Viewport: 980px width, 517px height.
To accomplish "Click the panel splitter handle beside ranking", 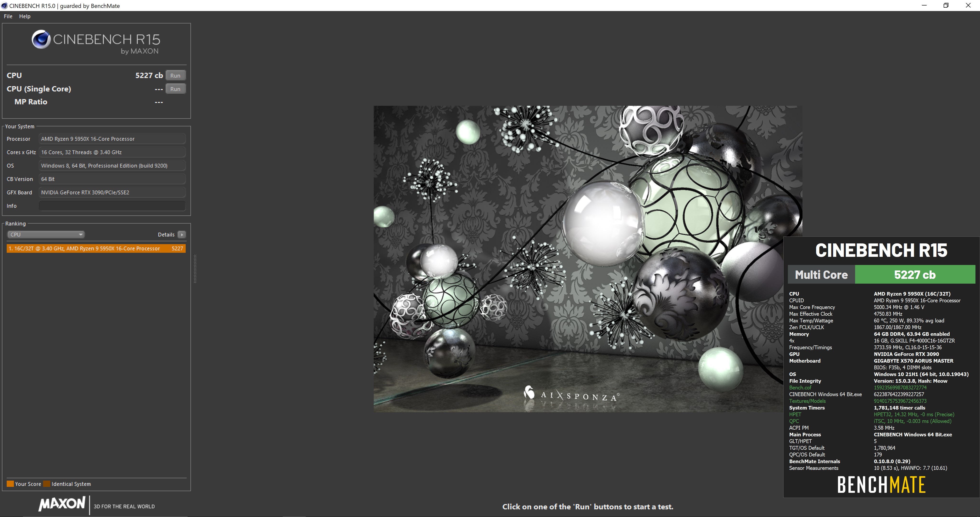I will (x=195, y=269).
